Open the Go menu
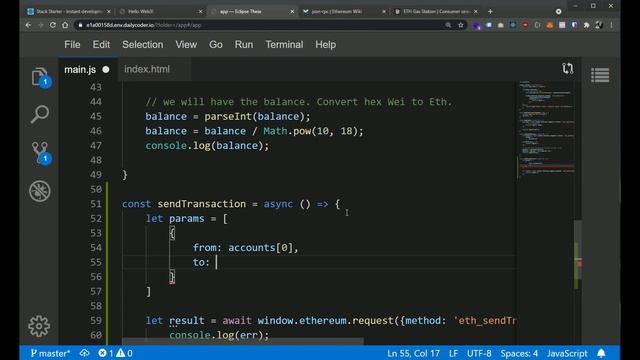Image resolution: width=640 pixels, height=360 pixels. 216,44
